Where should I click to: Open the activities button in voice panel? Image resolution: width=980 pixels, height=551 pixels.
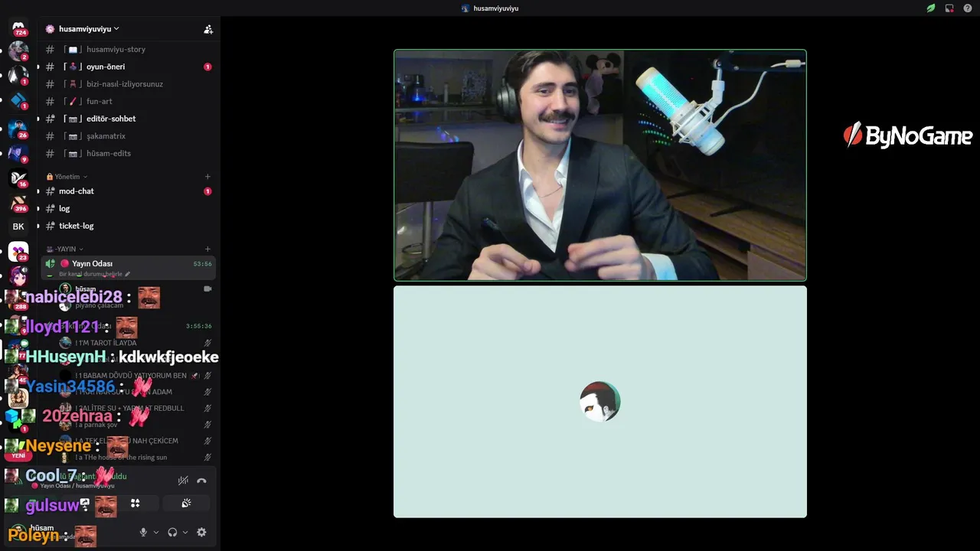pos(135,503)
